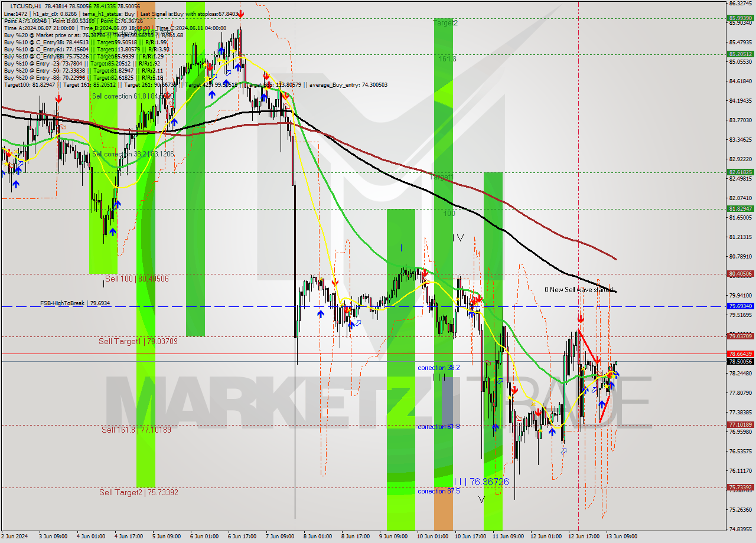This screenshot has width=756, height=543.
Task: Click the 82.92220 price axis value
Action: point(740,159)
